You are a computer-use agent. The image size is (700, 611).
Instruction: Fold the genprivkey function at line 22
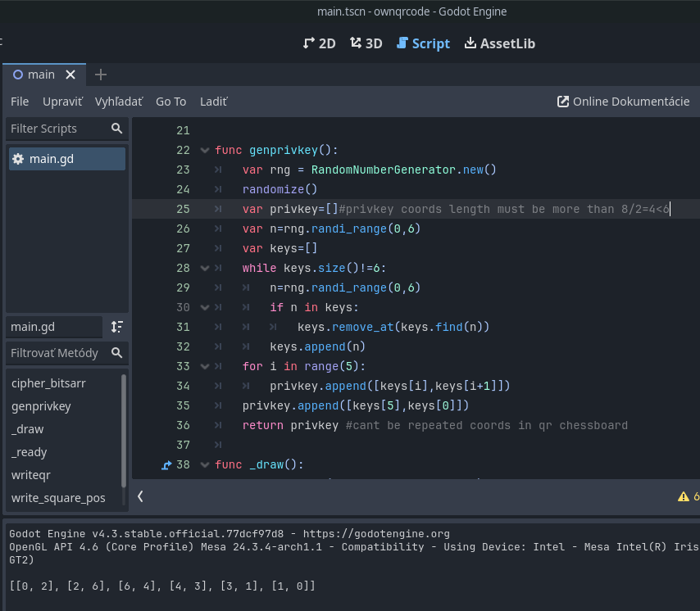coord(204,151)
